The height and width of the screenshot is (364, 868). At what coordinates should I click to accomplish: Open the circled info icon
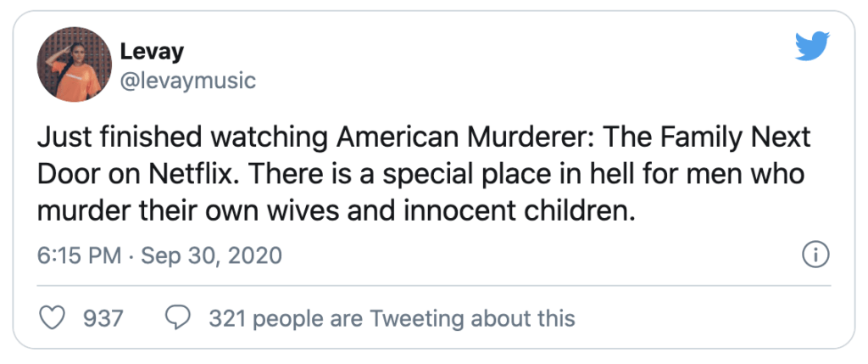[815, 255]
